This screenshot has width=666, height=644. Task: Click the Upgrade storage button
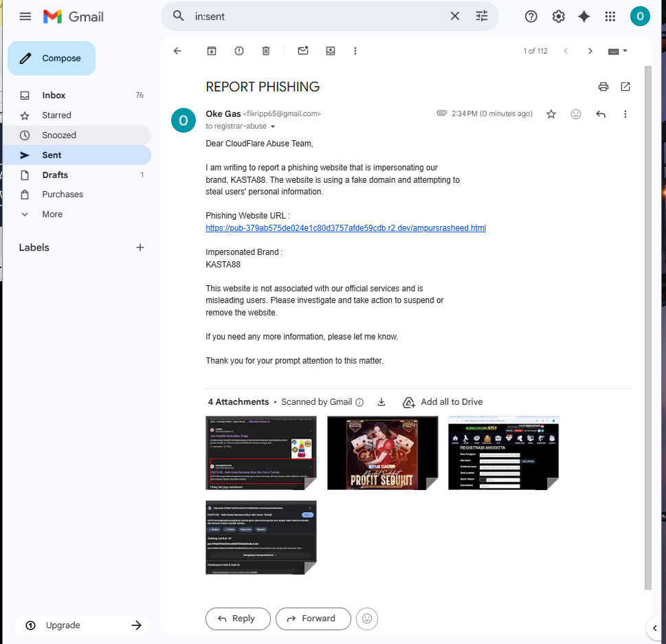82,625
